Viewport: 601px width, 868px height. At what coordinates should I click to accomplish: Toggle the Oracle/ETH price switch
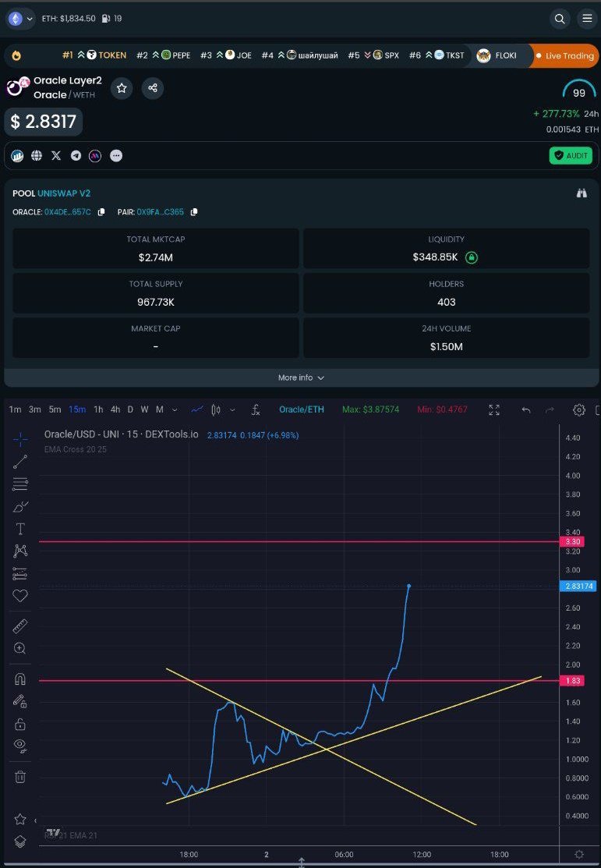(302, 409)
